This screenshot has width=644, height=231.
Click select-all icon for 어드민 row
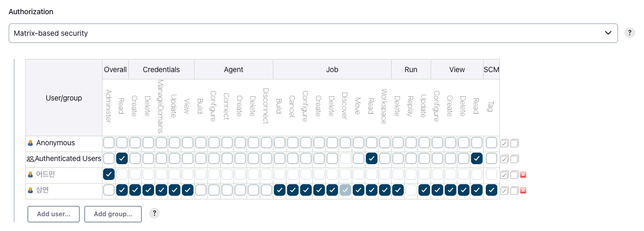tap(505, 175)
